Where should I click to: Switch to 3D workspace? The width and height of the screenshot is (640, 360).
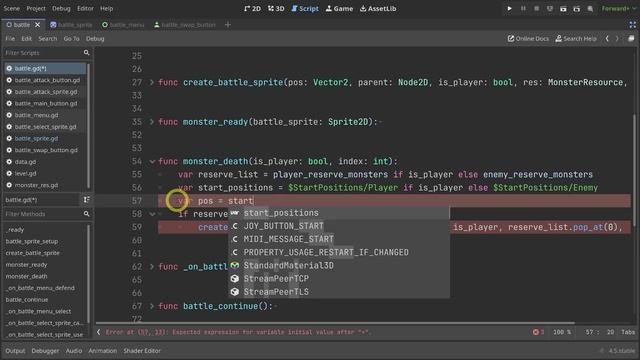[x=276, y=9]
